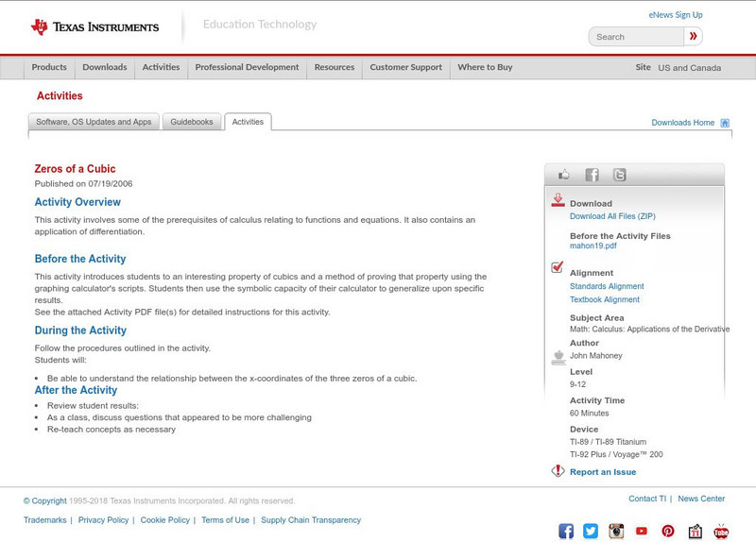This screenshot has height=542, width=756.
Task: Click the TI-89 / TI-89 Titanium device text
Action: click(608, 442)
